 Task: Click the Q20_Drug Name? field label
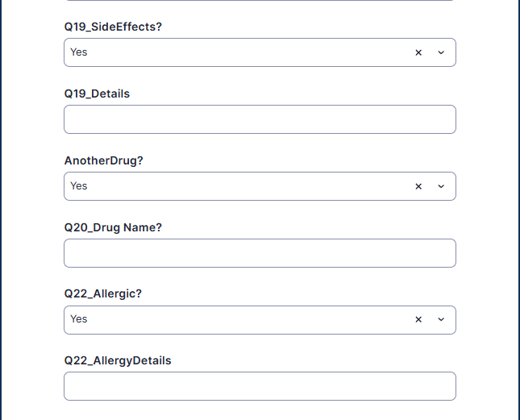click(113, 227)
